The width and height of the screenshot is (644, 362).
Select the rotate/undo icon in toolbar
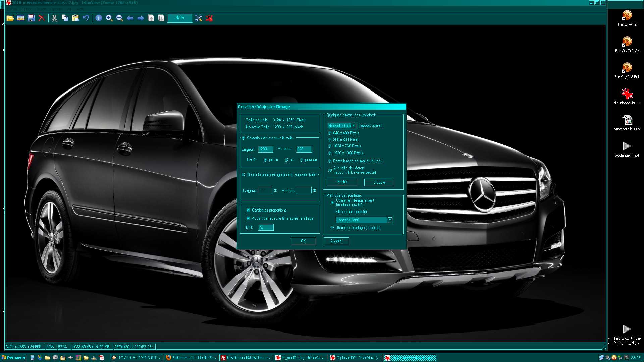tap(86, 18)
